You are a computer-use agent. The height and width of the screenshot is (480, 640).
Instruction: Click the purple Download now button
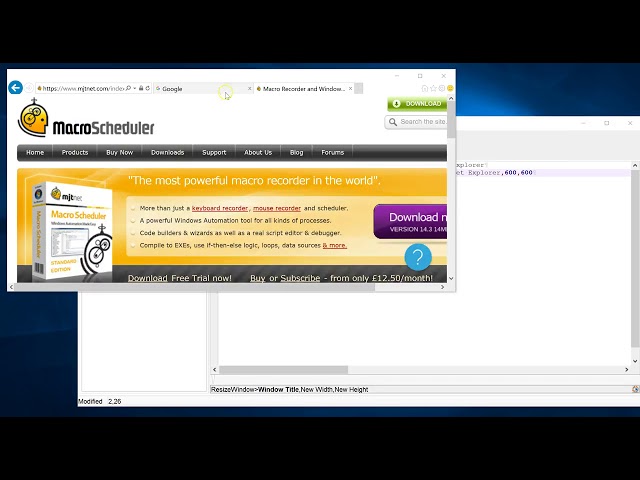410,222
